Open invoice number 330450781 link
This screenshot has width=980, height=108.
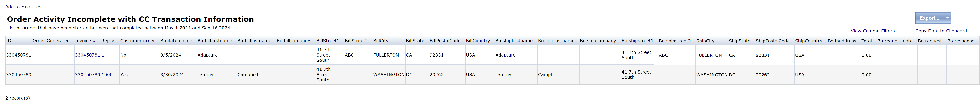pos(88,55)
